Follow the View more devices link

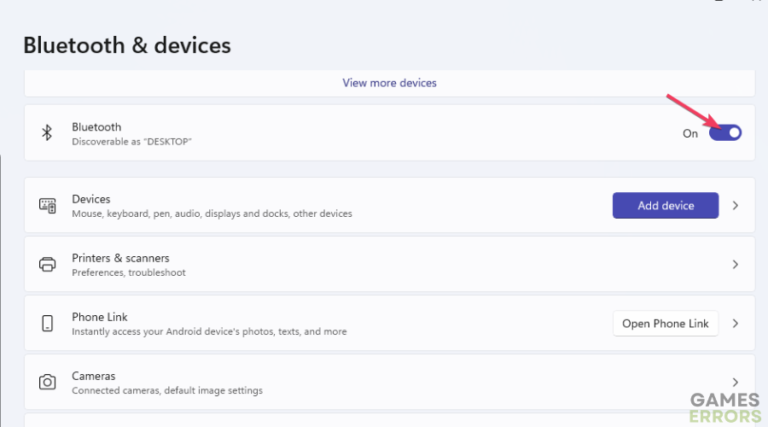(x=389, y=83)
